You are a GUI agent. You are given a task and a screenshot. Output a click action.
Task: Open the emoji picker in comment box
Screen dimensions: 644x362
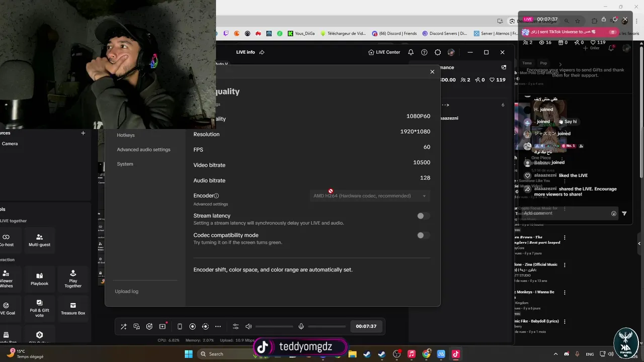[614, 213]
